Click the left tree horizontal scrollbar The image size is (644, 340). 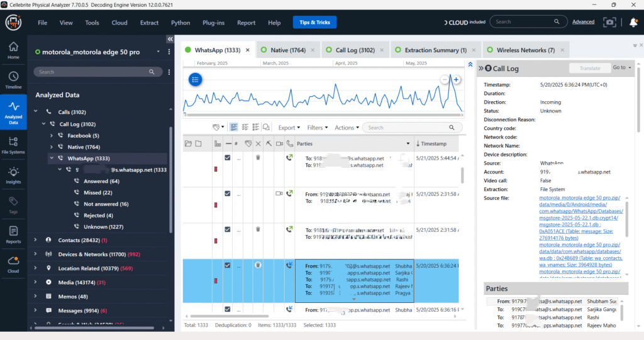(94, 327)
